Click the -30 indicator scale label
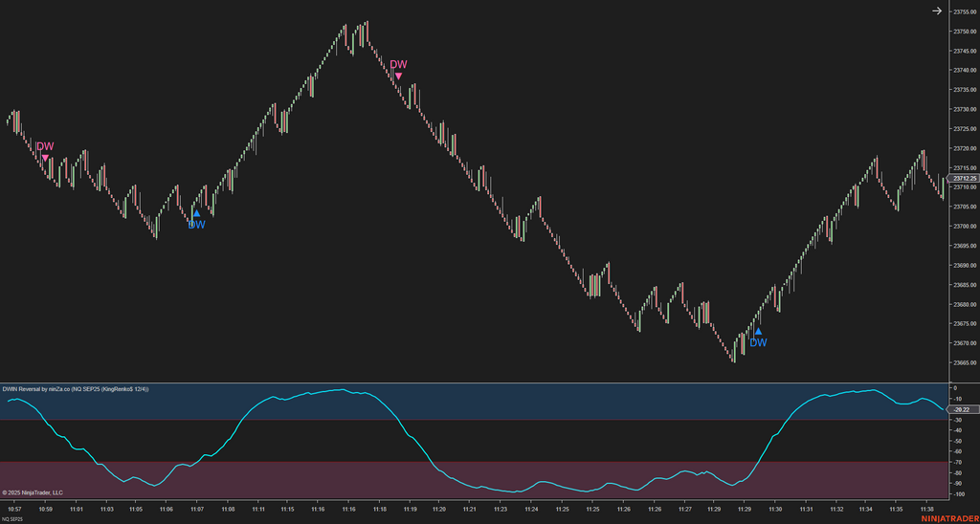980x524 pixels. click(x=956, y=420)
